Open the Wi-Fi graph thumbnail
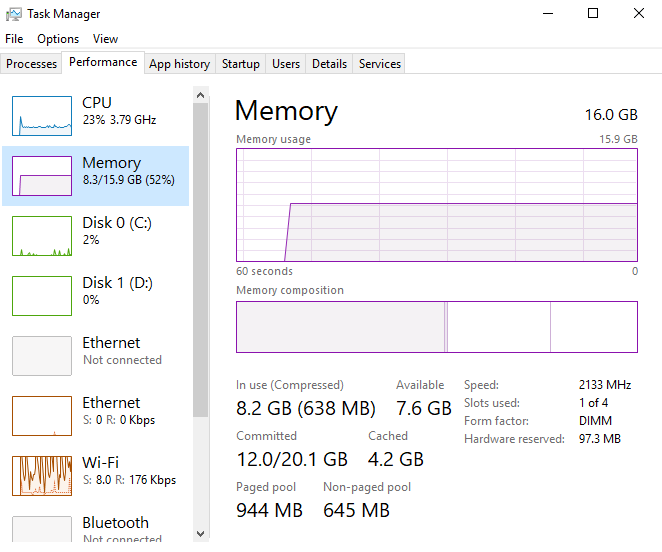 pyautogui.click(x=42, y=476)
